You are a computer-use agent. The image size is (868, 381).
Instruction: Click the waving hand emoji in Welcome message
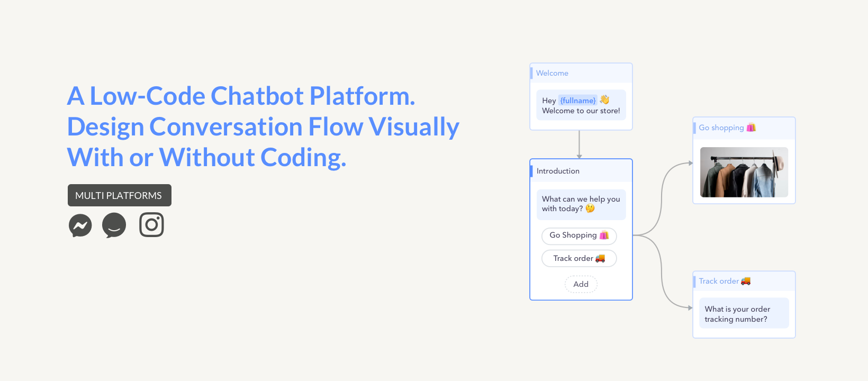pos(604,99)
